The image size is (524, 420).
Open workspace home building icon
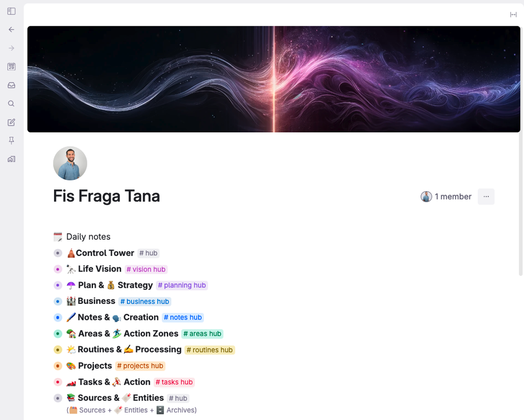11,159
